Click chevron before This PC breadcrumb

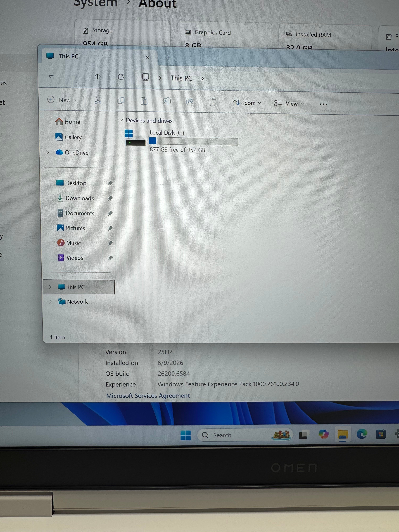click(x=160, y=78)
